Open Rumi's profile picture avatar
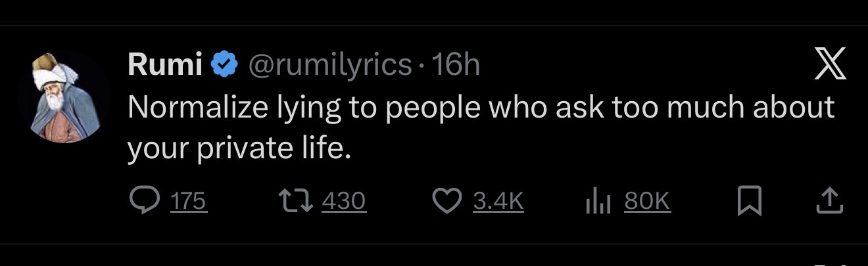Screen dimensions: 868x266 click(x=64, y=97)
